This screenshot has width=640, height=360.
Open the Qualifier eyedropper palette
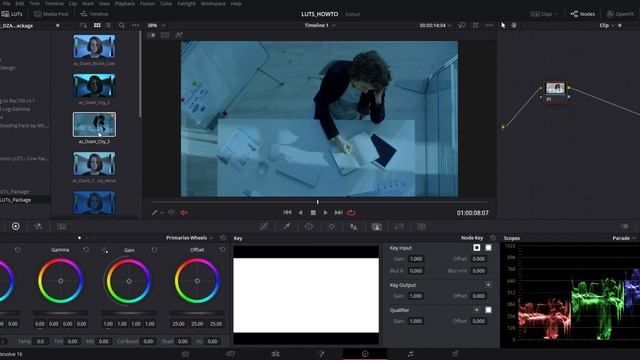point(287,227)
